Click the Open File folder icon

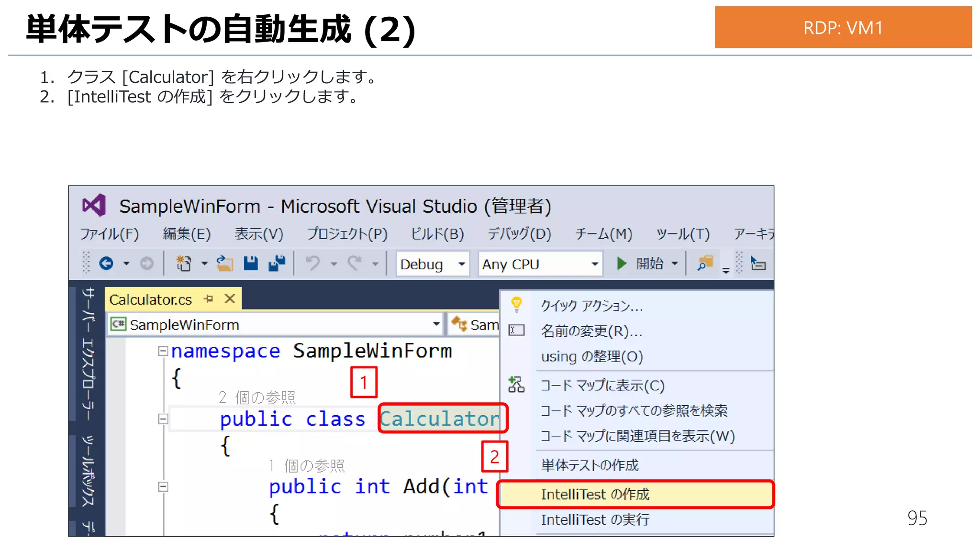tap(224, 264)
